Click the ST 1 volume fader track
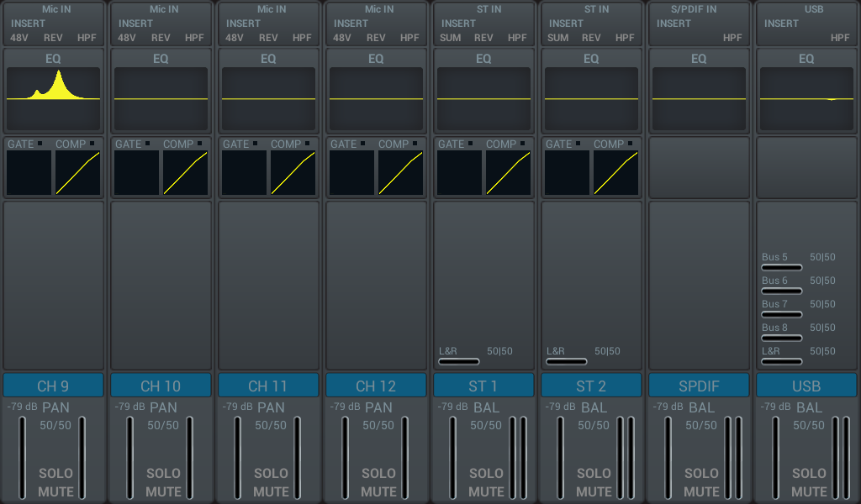This screenshot has width=861, height=504. (x=453, y=458)
